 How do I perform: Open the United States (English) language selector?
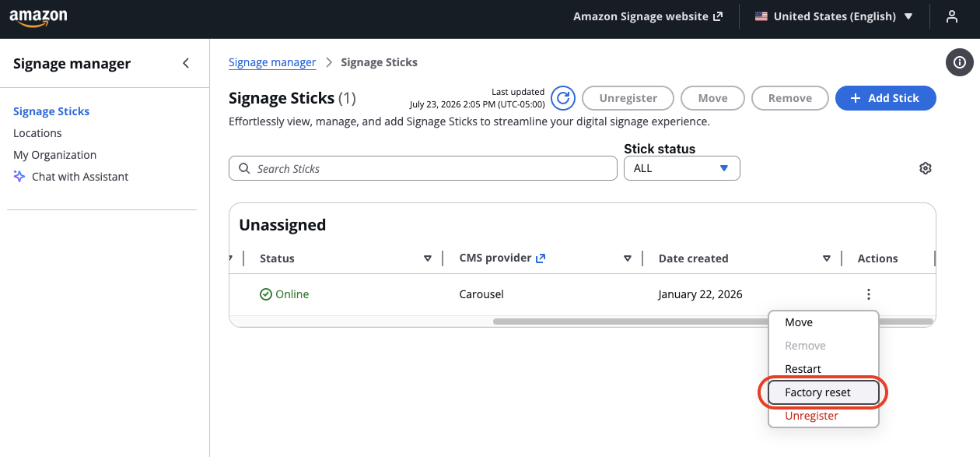pos(834,16)
